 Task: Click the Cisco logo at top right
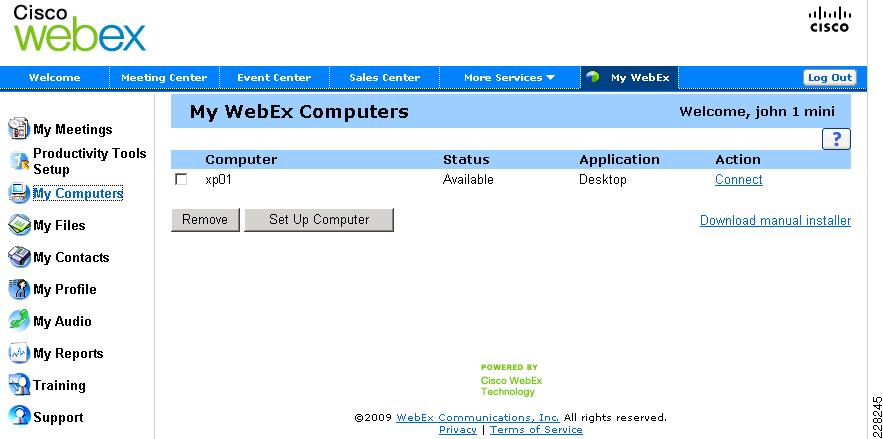830,20
